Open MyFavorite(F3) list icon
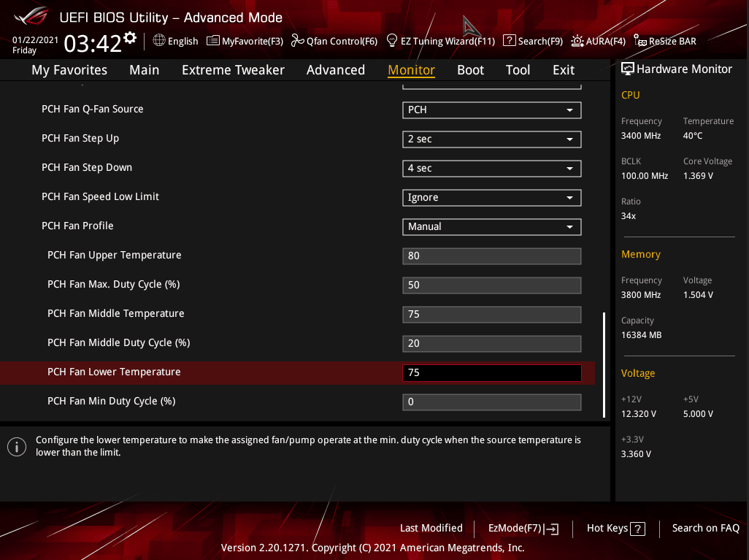Image resolution: width=749 pixels, height=560 pixels. pos(212,41)
